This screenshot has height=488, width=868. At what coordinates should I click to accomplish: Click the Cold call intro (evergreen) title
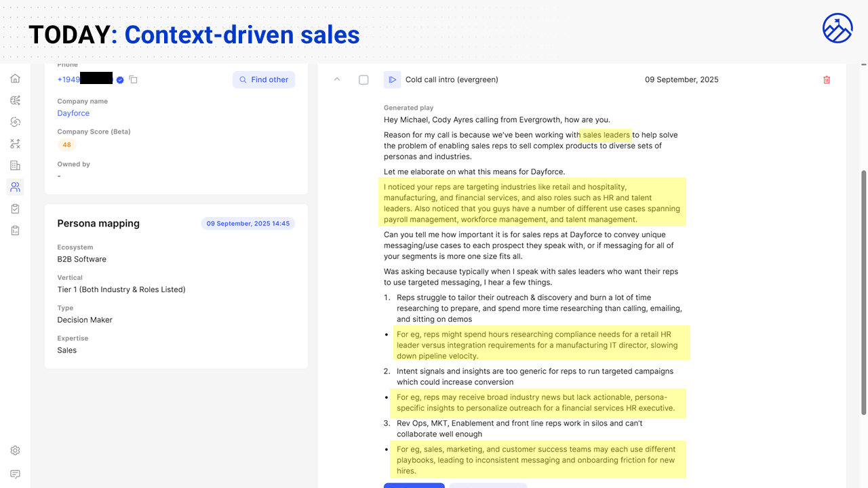pos(452,80)
